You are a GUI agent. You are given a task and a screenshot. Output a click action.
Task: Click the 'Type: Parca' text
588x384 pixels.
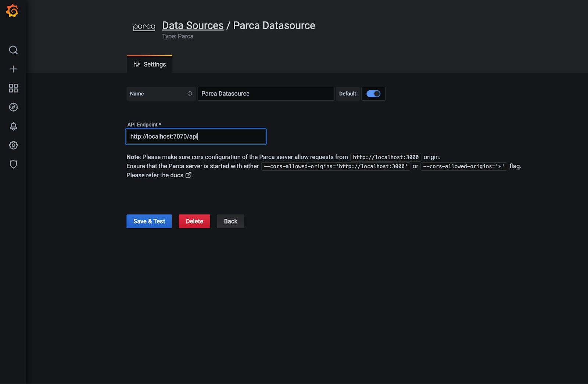(178, 36)
